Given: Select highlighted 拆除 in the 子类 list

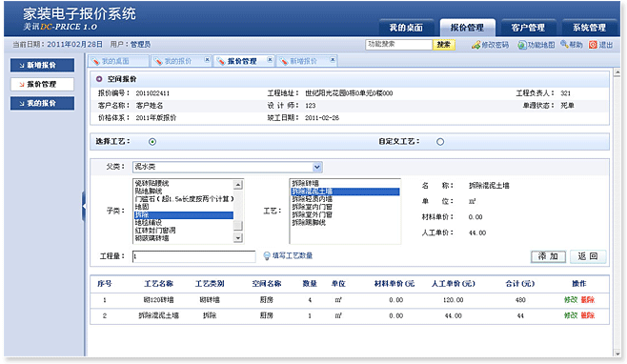Looking at the screenshot, I should click(184, 215).
